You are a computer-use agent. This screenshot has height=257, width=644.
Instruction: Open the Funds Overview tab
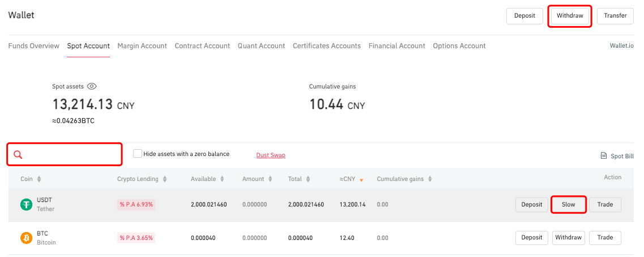click(x=33, y=46)
